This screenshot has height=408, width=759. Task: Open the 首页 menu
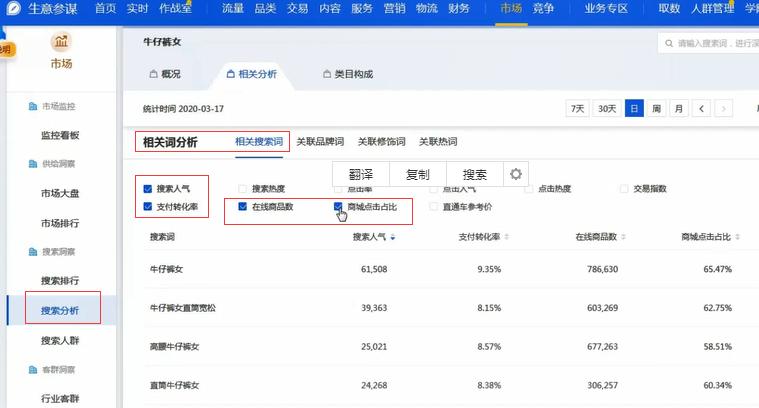point(106,8)
